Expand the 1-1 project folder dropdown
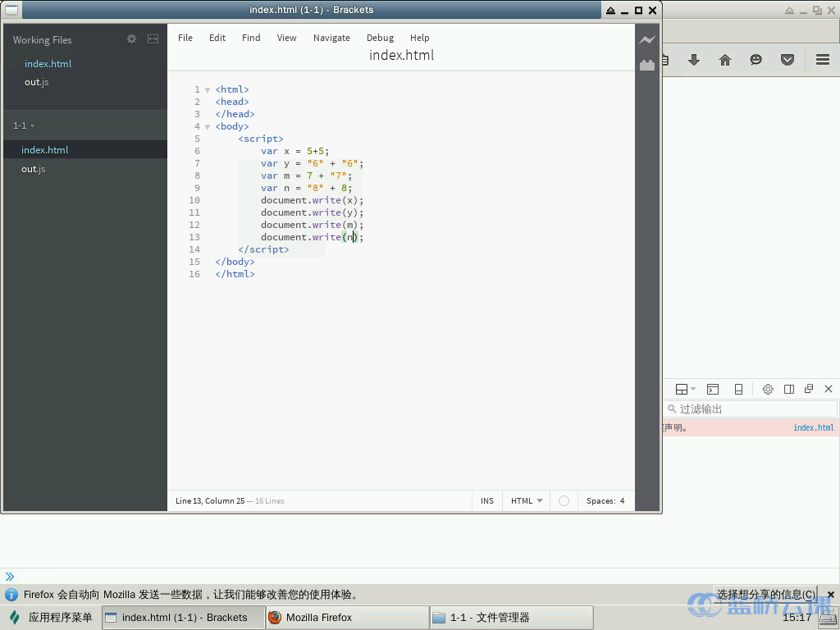 click(24, 126)
